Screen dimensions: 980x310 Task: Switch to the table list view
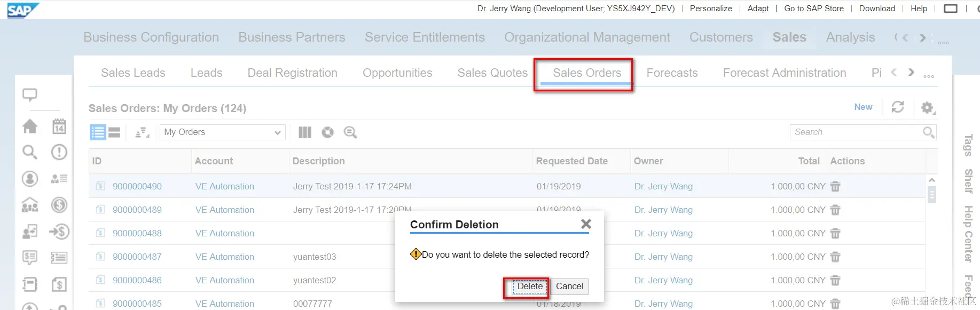pos(98,132)
